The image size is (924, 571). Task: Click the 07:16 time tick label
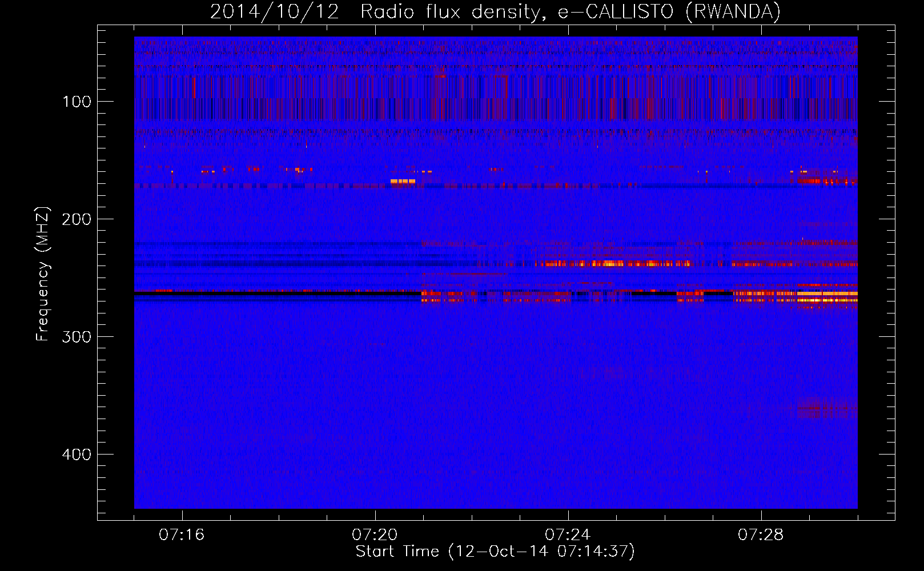182,534
